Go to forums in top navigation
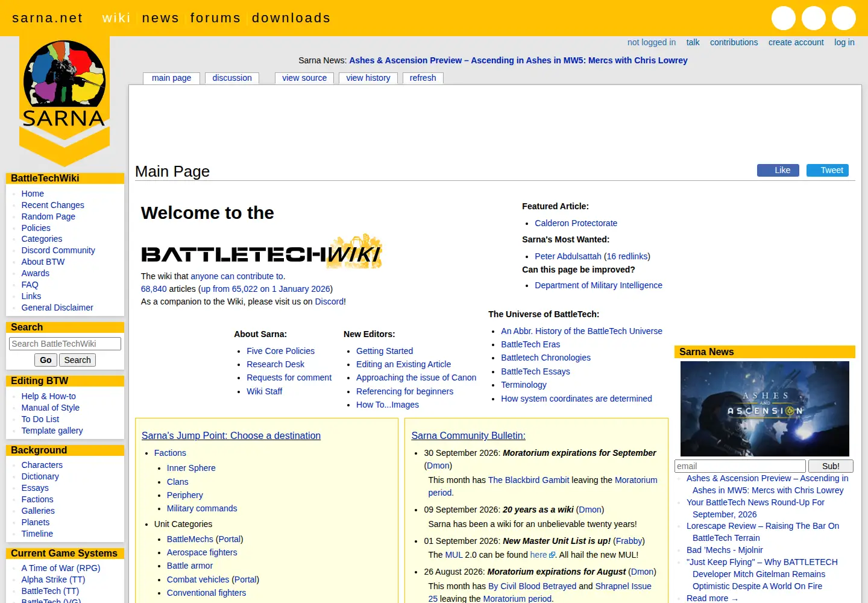 [x=215, y=18]
